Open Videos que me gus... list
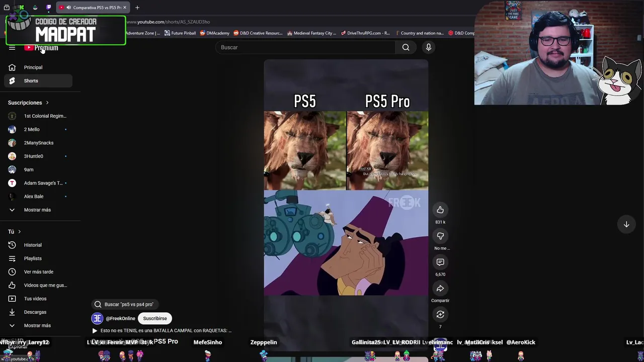Viewport: 644px width, 362px height. pos(38,285)
